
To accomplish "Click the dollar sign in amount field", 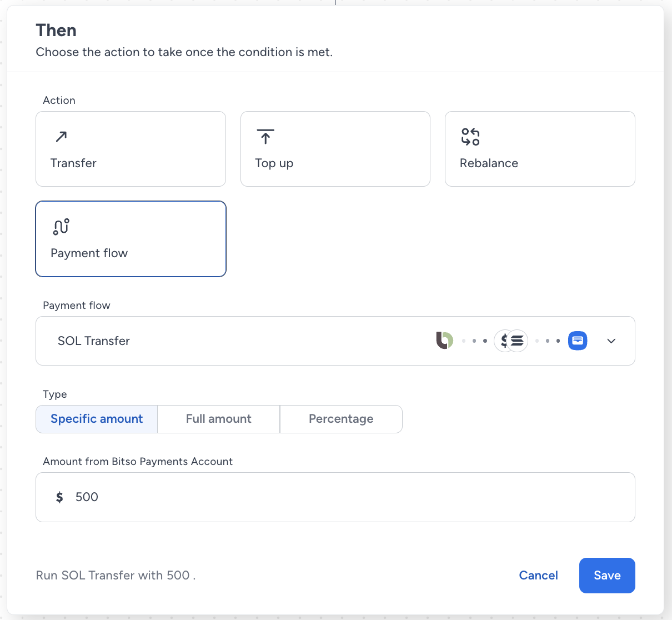I will pyautogui.click(x=59, y=497).
